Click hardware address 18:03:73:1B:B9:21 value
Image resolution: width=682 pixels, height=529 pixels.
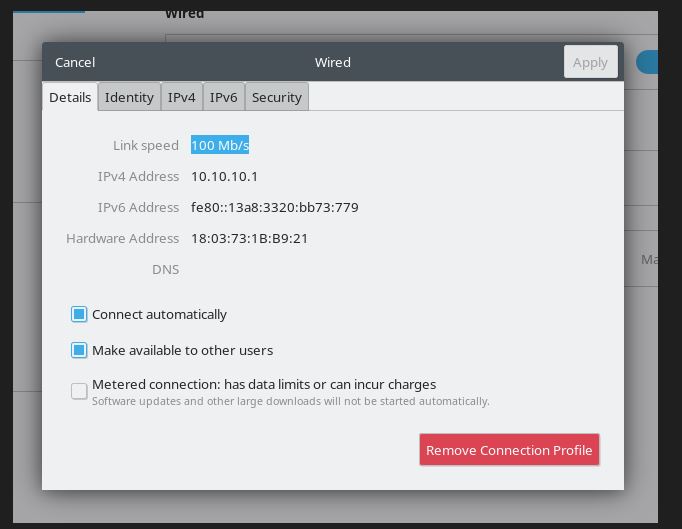tap(249, 238)
